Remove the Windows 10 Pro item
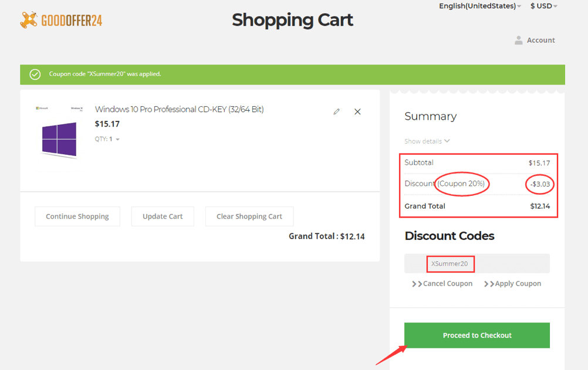The width and height of the screenshot is (588, 370). (357, 111)
